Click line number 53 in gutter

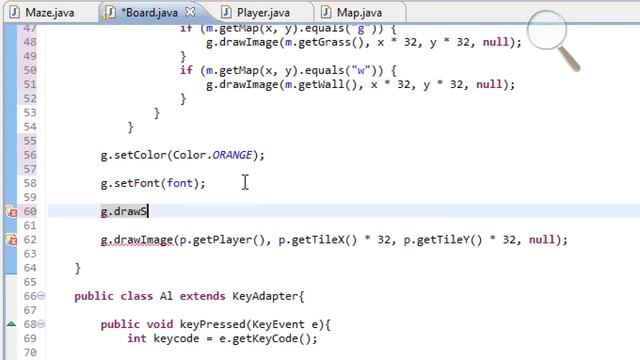click(x=30, y=113)
